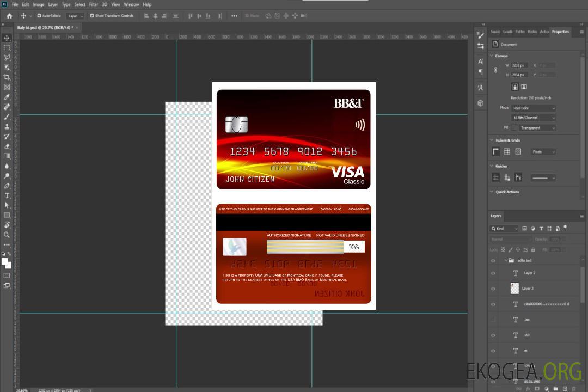Open the Properties panel menu button
Image resolution: width=588 pixels, height=392 pixels.
pos(581,32)
